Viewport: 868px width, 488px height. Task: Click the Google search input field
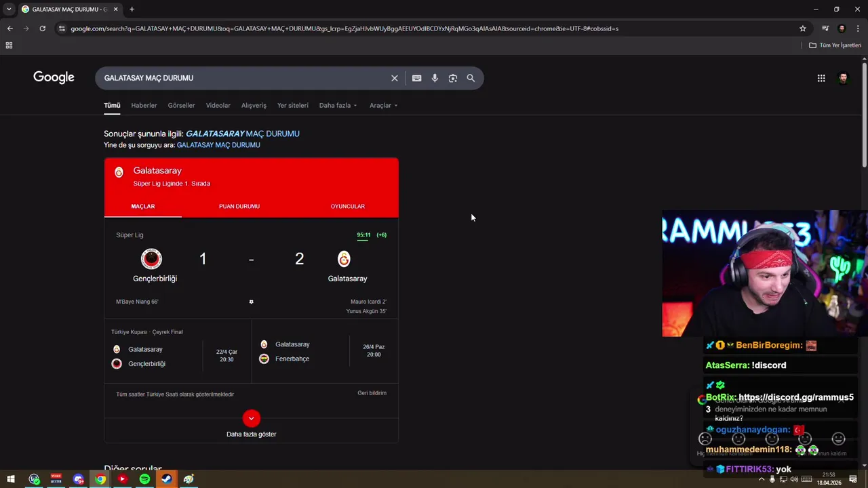pyautogui.click(x=244, y=78)
